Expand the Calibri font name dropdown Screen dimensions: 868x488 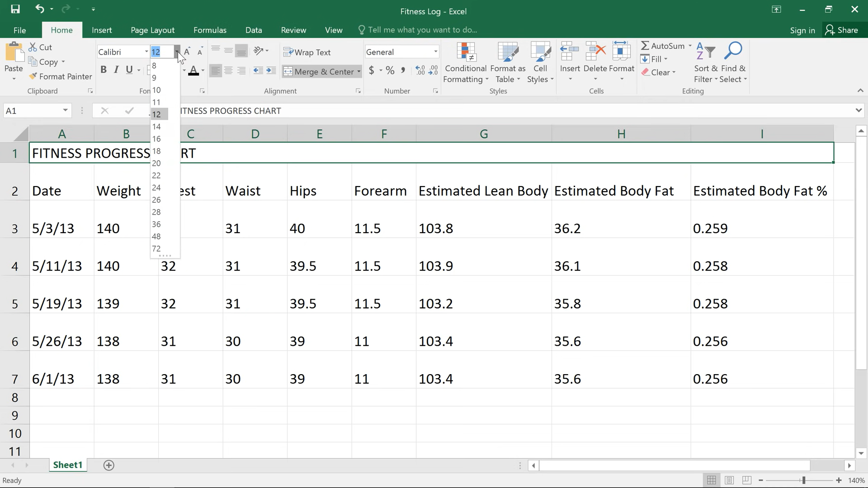click(x=146, y=52)
